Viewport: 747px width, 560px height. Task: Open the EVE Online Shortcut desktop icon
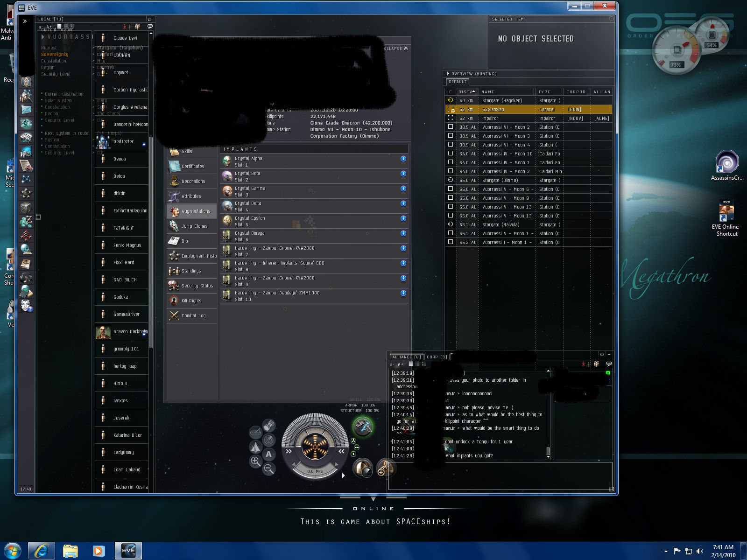727,218
